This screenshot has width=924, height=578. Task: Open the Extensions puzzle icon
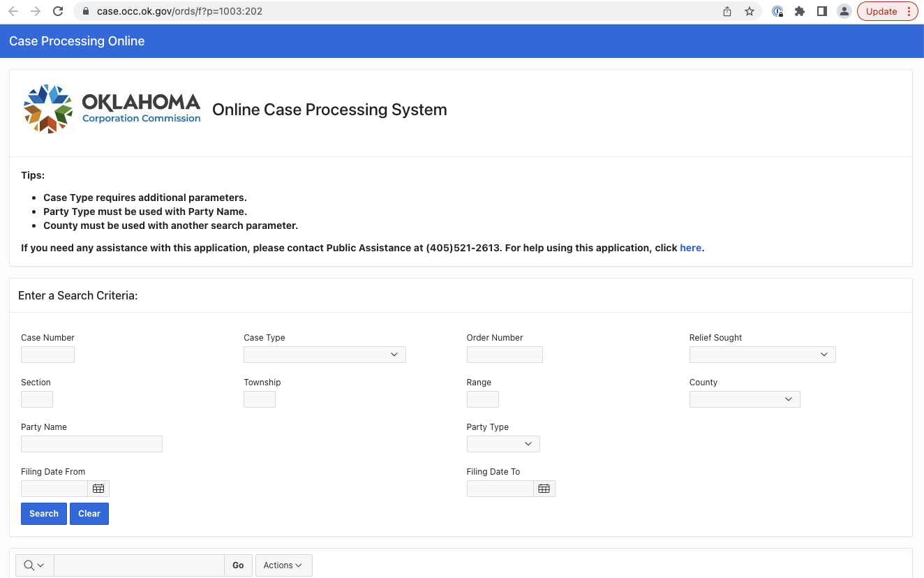click(x=800, y=11)
